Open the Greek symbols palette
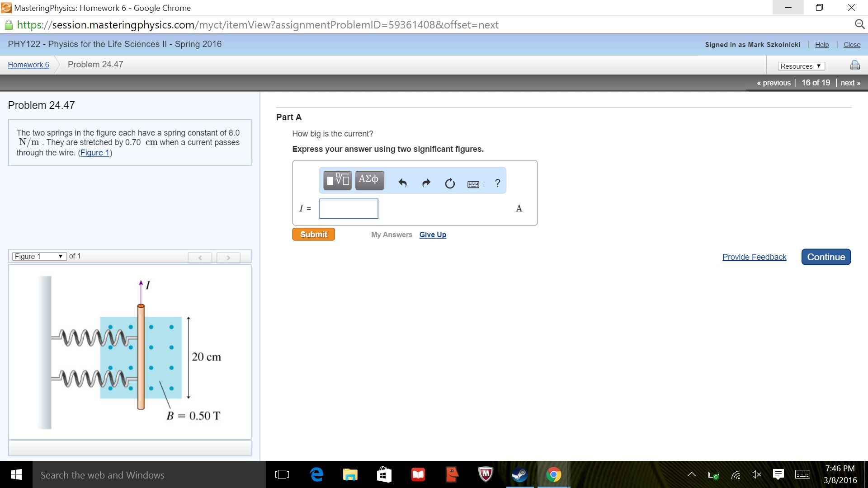This screenshot has height=488, width=868. (369, 180)
